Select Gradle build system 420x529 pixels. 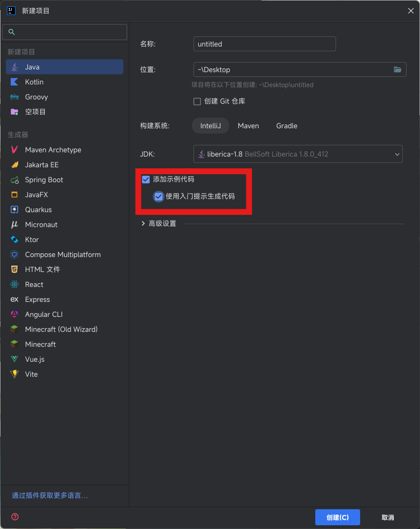tap(287, 126)
